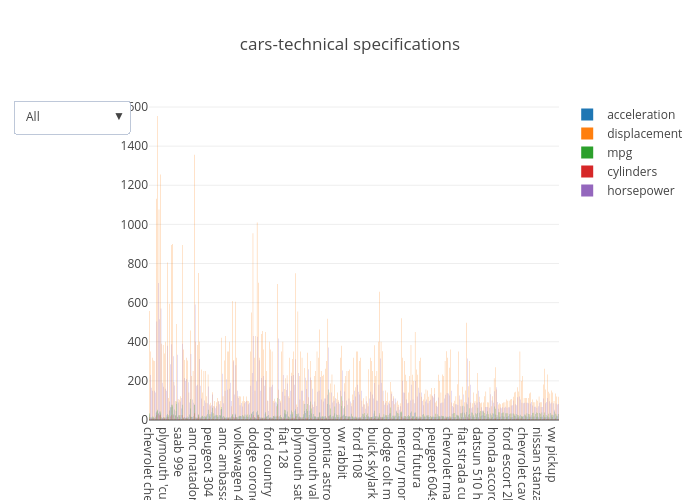
Task: Click the 'saab 99e' x-axis label
Action: [x=177, y=451]
